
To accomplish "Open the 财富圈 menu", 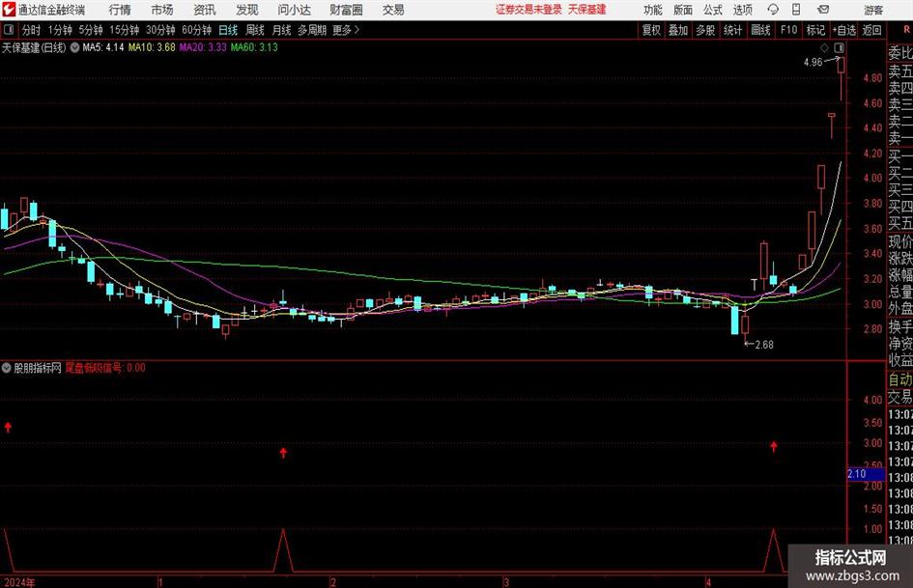I will [346, 10].
